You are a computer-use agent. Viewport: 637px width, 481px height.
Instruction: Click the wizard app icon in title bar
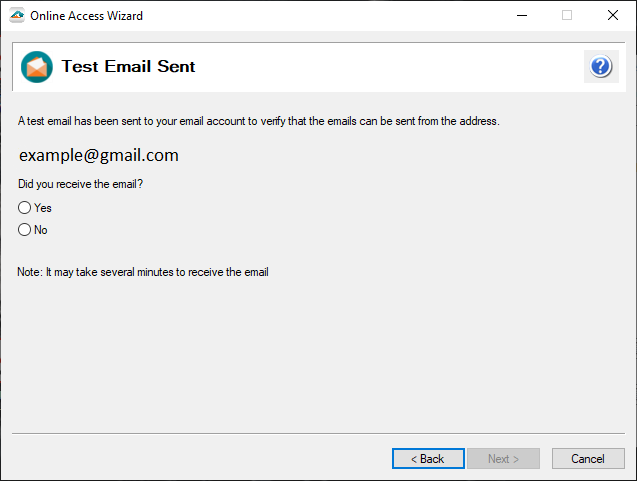16,15
